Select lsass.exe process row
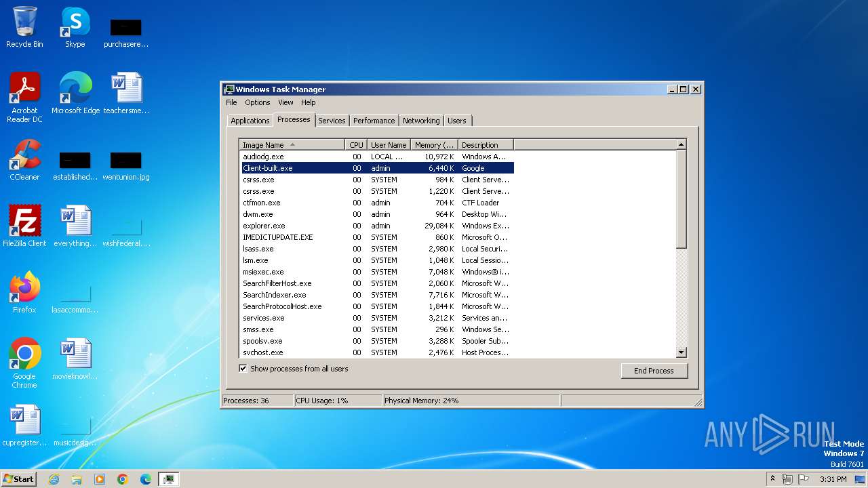 click(x=376, y=249)
